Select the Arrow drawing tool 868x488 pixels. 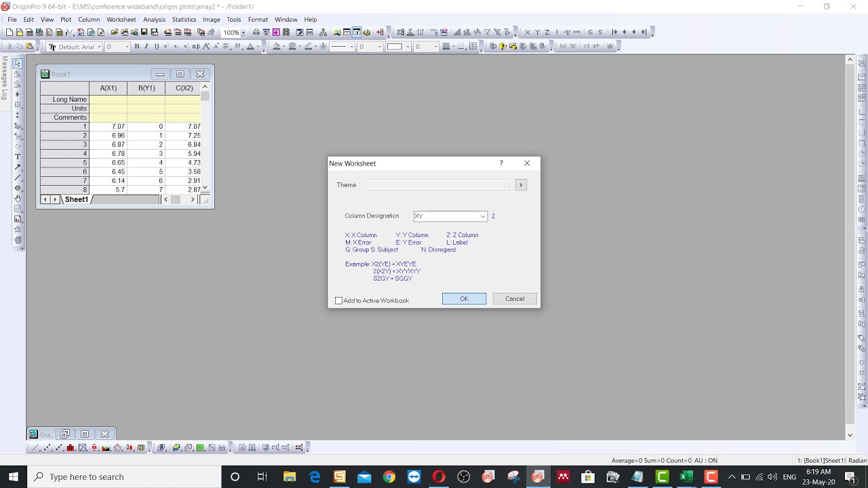pos(18,167)
